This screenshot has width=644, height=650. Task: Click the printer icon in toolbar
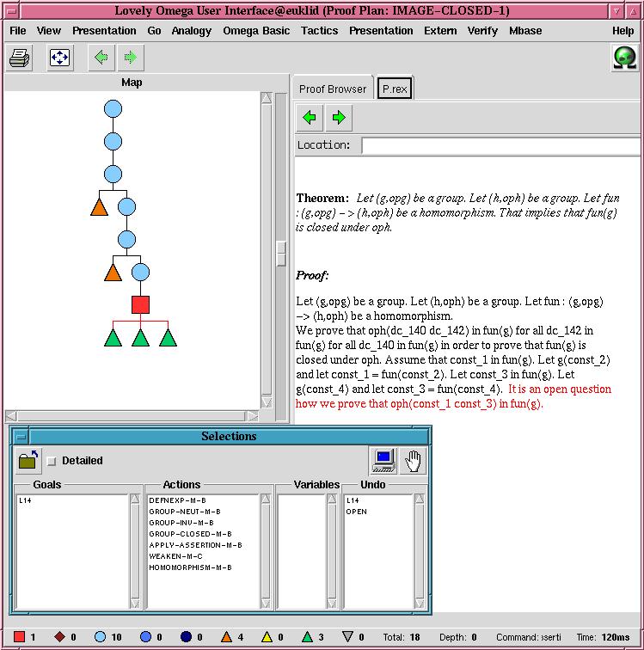pos(19,58)
